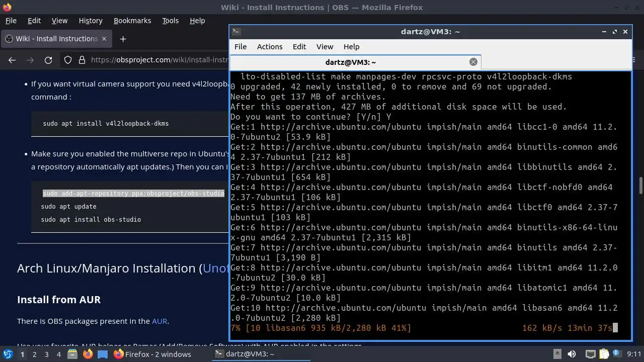This screenshot has width=644, height=362.
Task: Select the dartz@VM3: ~ terminal tab
Action: click(x=356, y=62)
